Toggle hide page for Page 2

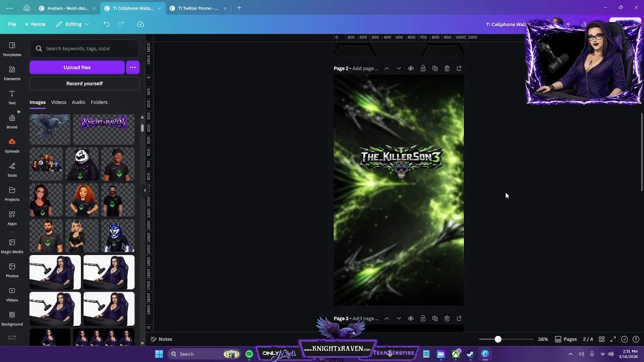pos(411,68)
